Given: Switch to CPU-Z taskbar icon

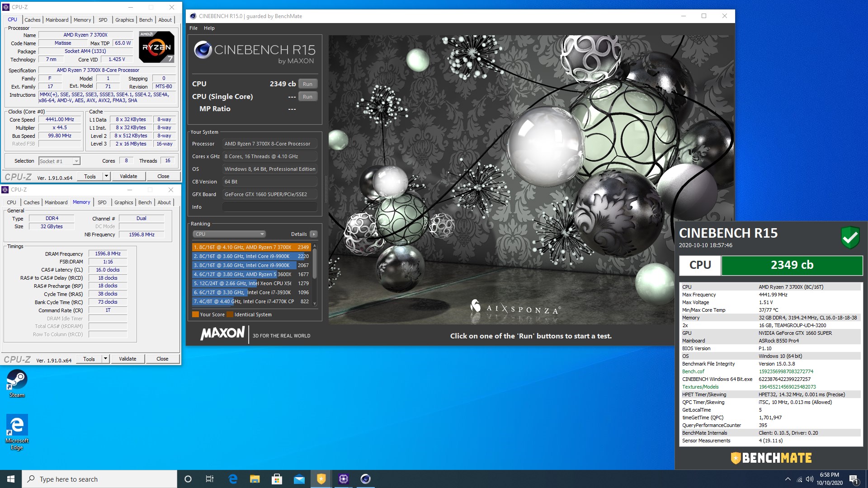Looking at the screenshot, I should 343,479.
